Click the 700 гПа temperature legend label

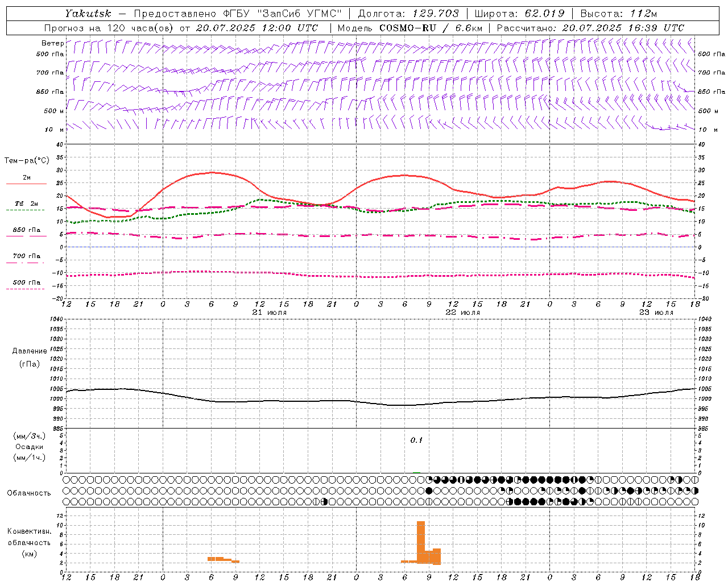click(27, 256)
